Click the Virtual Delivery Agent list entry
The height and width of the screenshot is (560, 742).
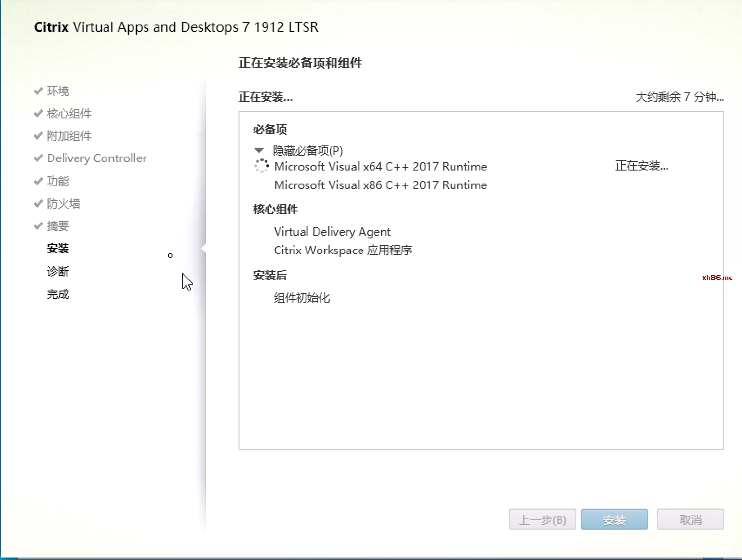332,232
